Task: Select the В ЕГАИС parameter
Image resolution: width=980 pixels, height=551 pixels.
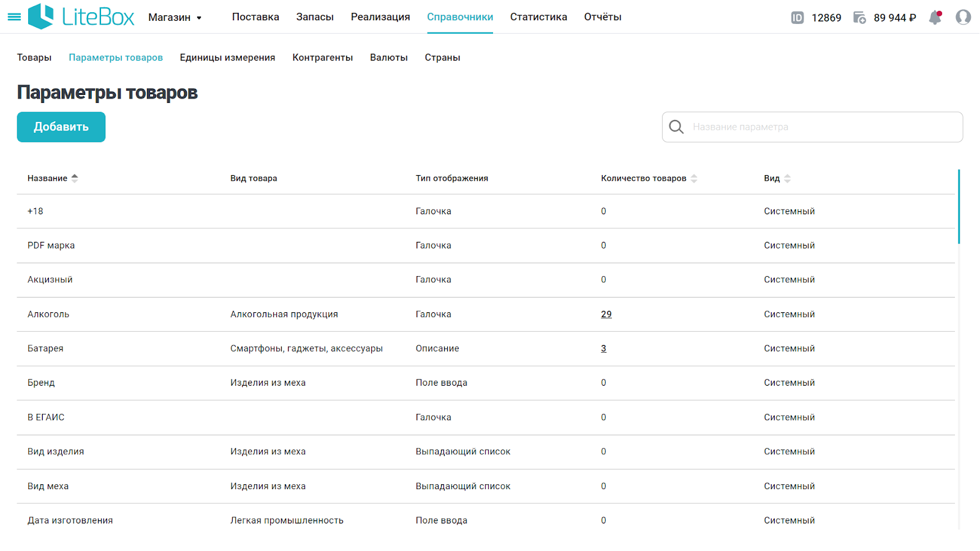Action: (46, 417)
